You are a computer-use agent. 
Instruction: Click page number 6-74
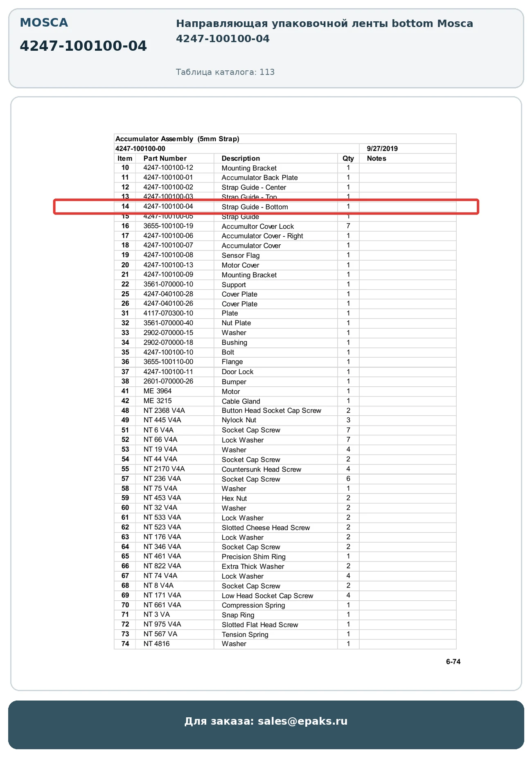click(453, 662)
